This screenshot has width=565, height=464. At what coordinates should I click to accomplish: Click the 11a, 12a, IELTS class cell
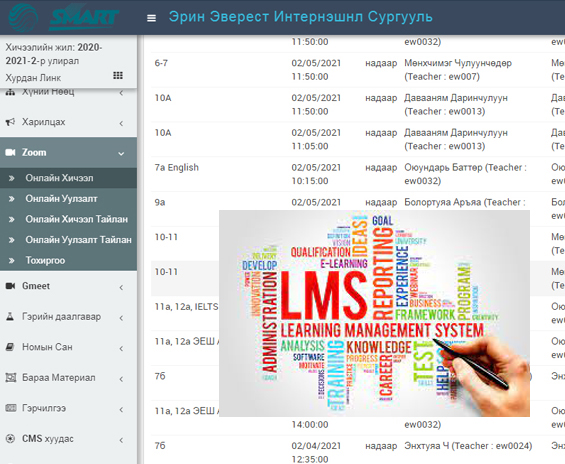tap(186, 307)
